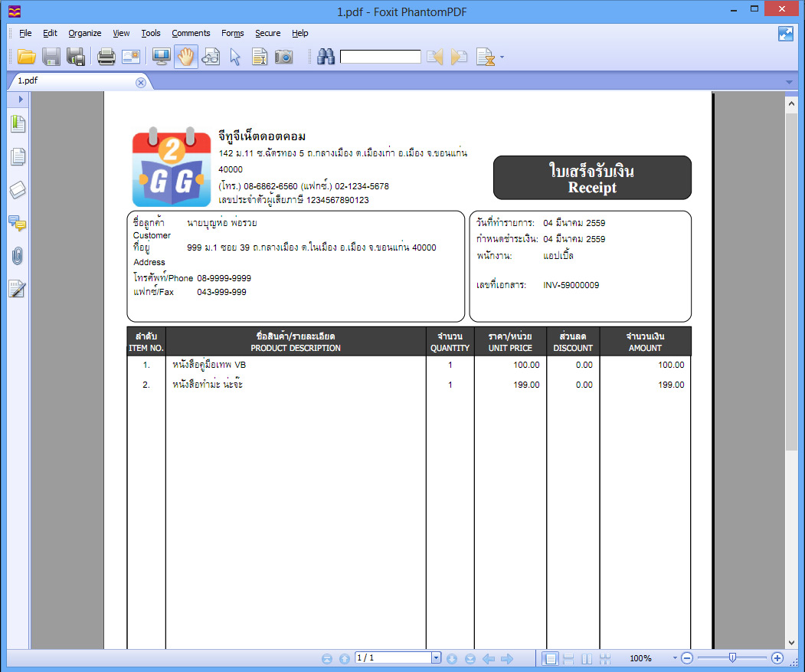Click the Save As multi-disk icon
805x672 pixels.
click(x=76, y=57)
